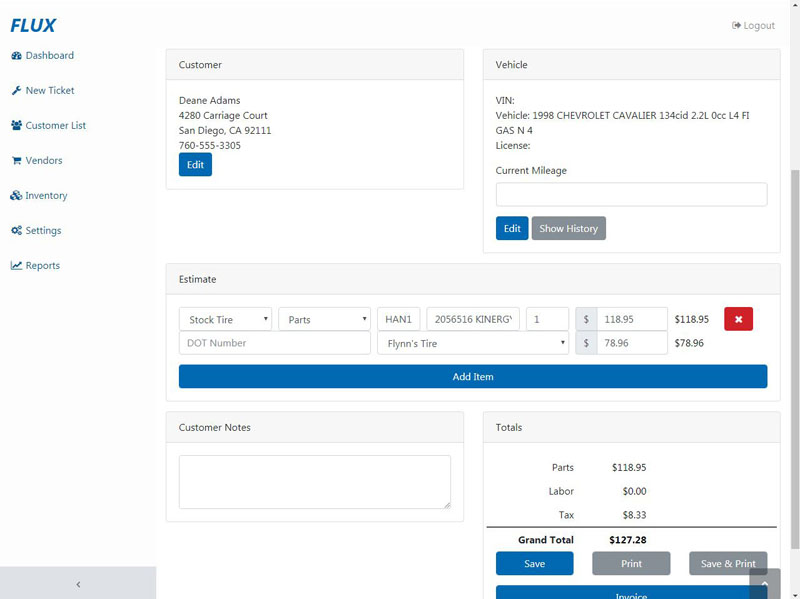Click the Current Mileage input field

tap(631, 195)
